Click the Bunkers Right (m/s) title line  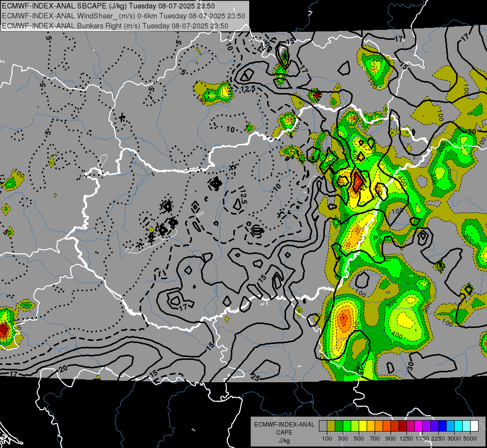coord(115,26)
